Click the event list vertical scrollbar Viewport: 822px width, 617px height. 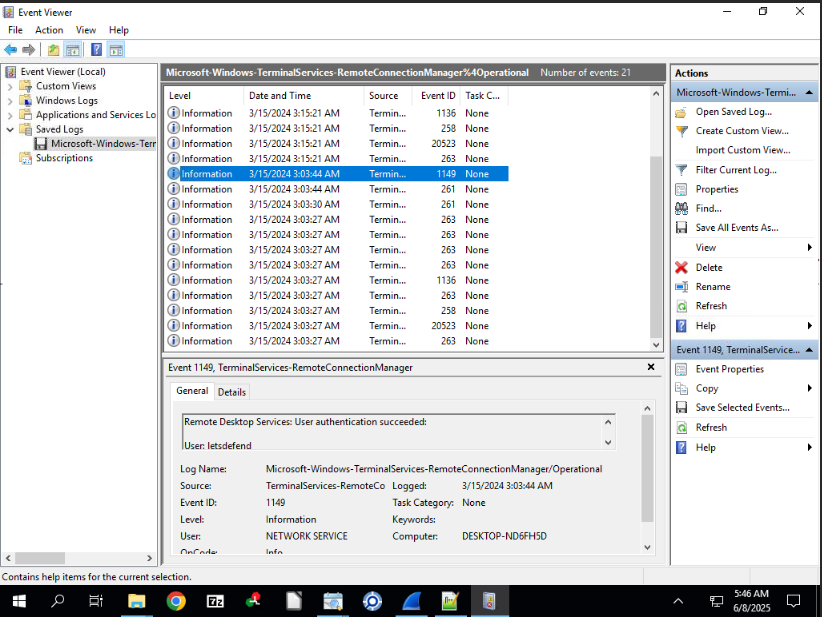click(656, 246)
